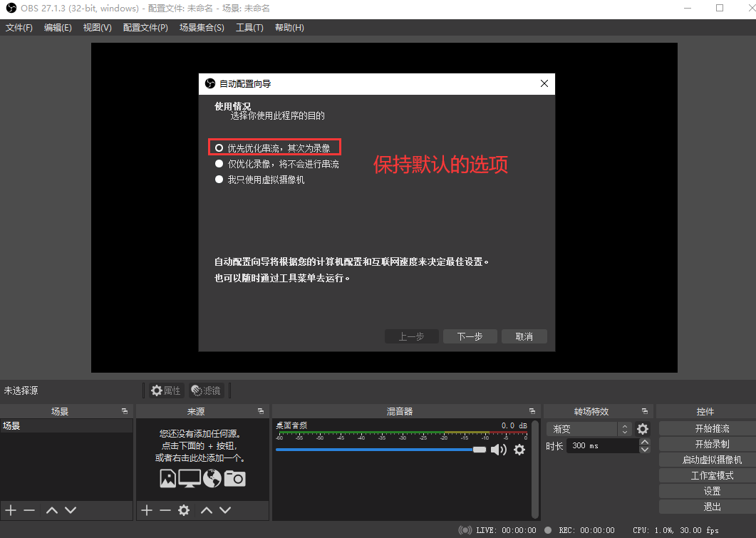756x538 pixels.
Task: Move scene up arrow
Action: point(52,510)
